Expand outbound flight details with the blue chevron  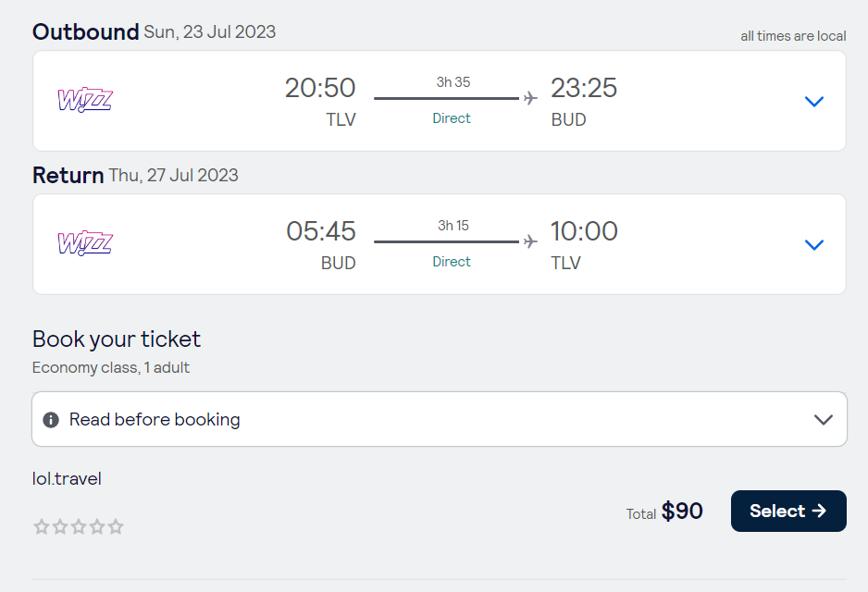(814, 101)
